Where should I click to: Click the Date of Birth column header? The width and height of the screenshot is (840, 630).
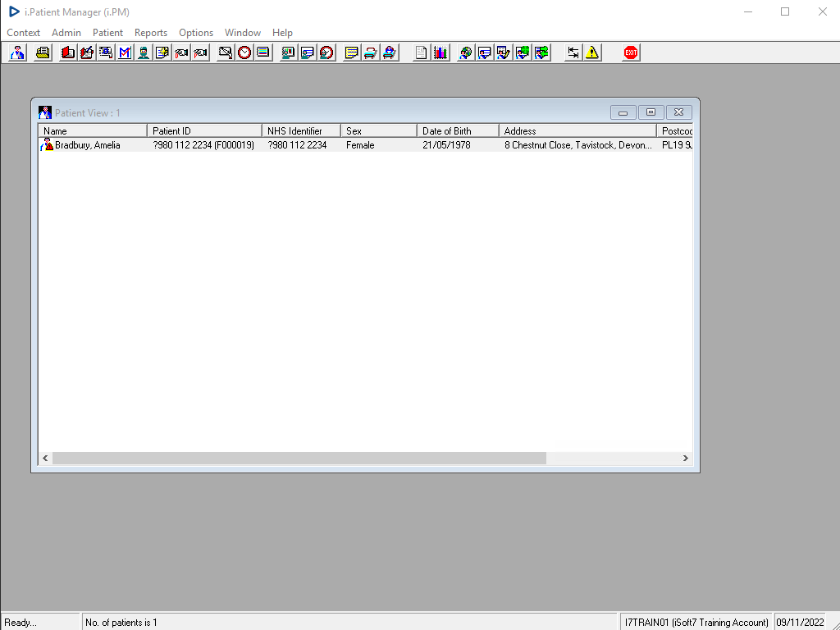[458, 130]
